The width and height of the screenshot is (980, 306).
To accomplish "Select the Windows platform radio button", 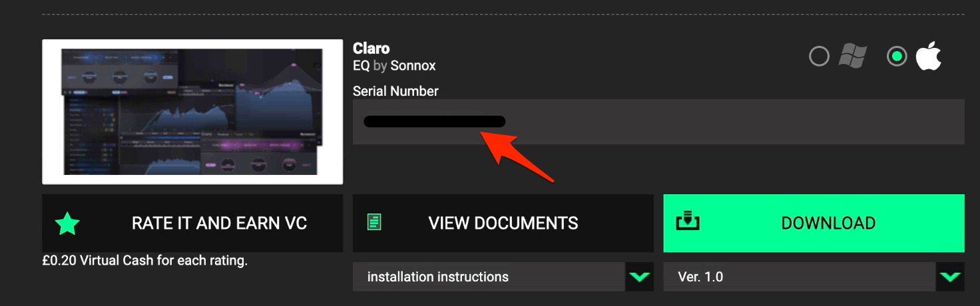I will (819, 57).
